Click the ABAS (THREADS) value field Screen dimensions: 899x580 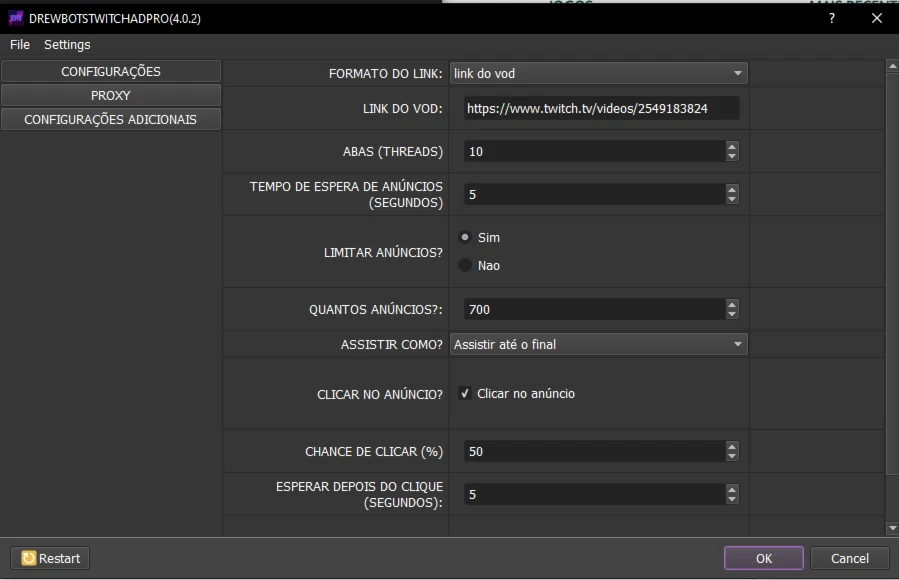click(594, 151)
